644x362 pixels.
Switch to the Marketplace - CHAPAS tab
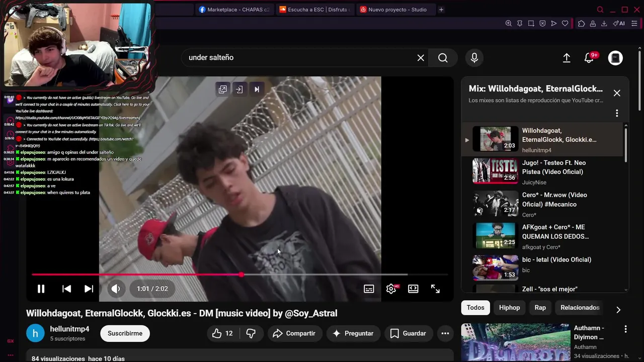point(234,10)
